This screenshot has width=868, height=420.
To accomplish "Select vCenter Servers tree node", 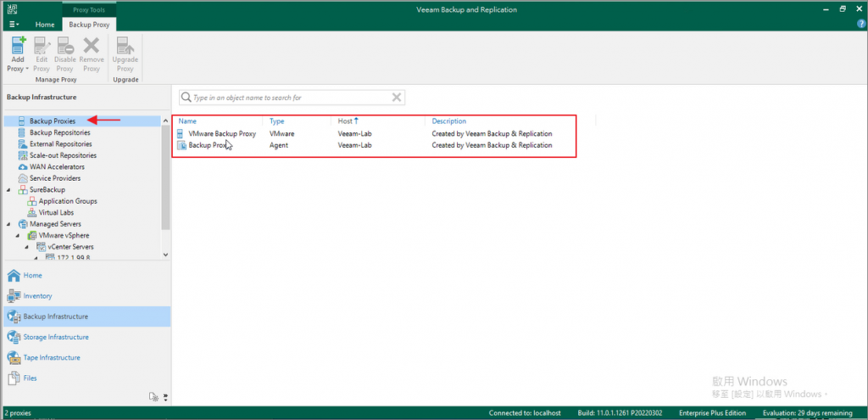I will coord(70,247).
